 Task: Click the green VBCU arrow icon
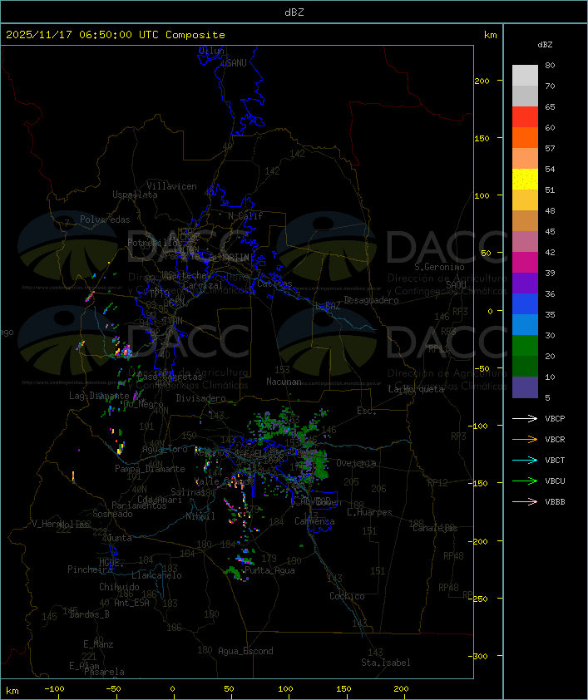click(525, 481)
